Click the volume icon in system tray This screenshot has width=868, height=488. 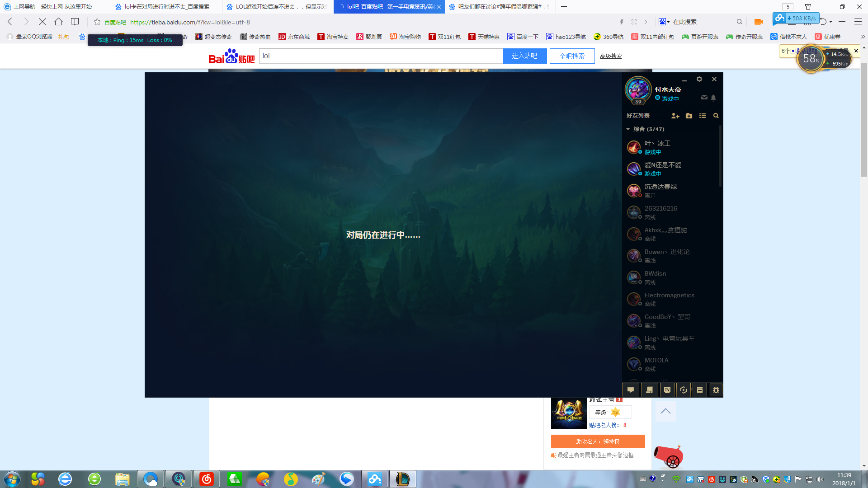point(820,479)
